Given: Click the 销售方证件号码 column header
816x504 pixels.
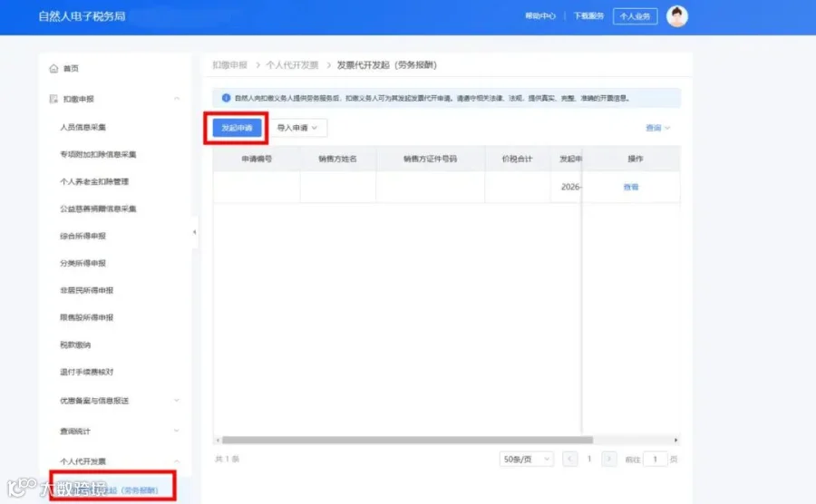Looking at the screenshot, I should point(430,159).
